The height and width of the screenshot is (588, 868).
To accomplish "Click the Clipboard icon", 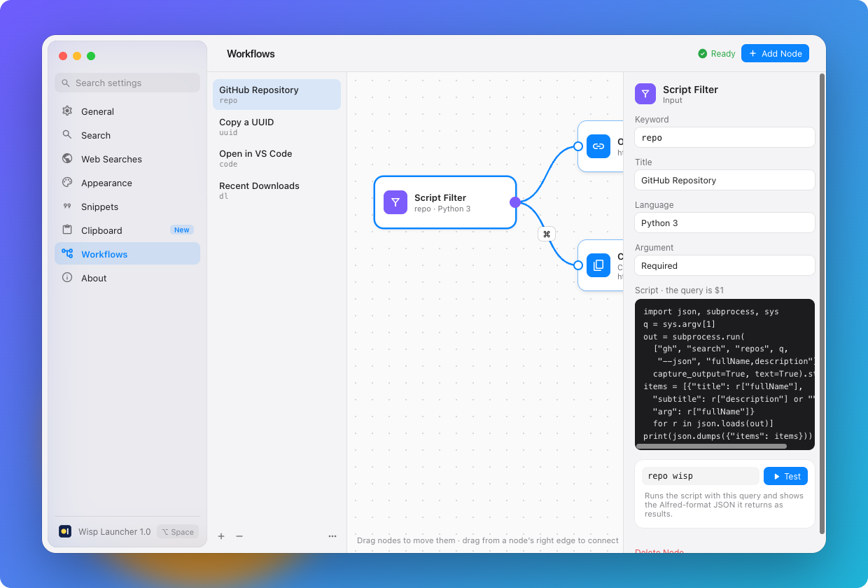I will pyautogui.click(x=67, y=230).
